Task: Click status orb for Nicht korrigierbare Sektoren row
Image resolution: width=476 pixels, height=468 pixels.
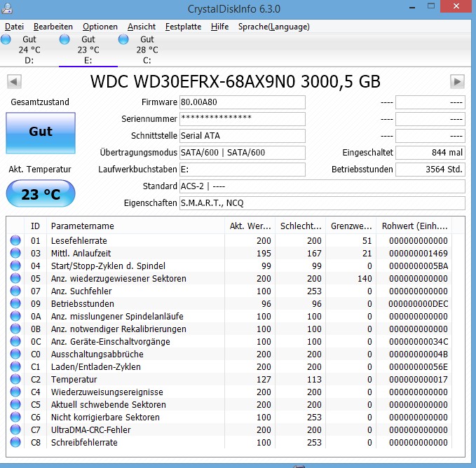Action: (15, 417)
